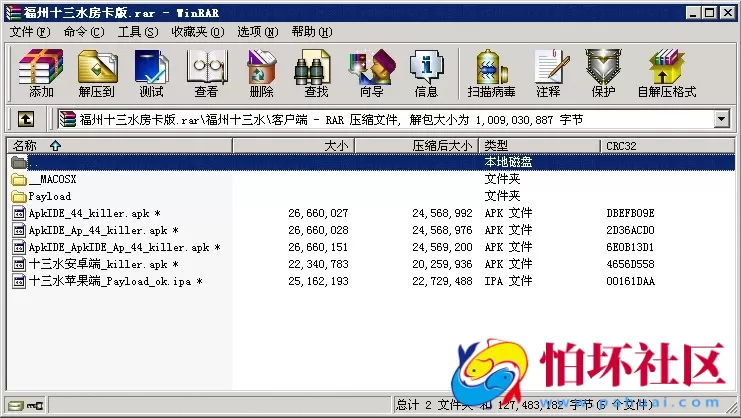Screen dimensions: 741x418
Task: Click the CRC32 value 4656D558
Action: coord(630,264)
